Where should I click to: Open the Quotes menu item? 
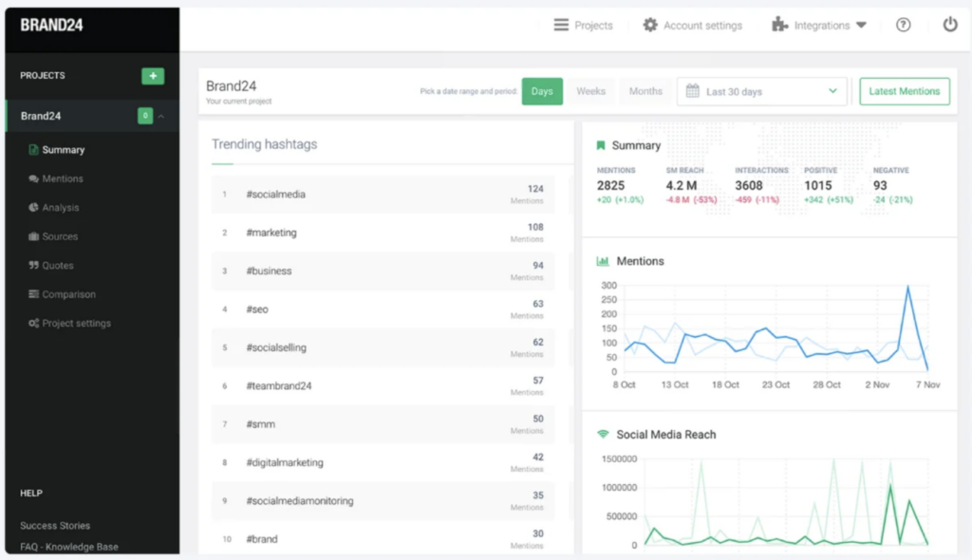(x=58, y=266)
